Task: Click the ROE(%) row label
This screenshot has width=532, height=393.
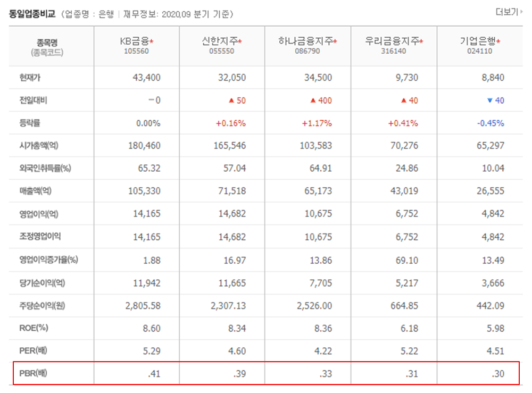Action: pos(34,328)
